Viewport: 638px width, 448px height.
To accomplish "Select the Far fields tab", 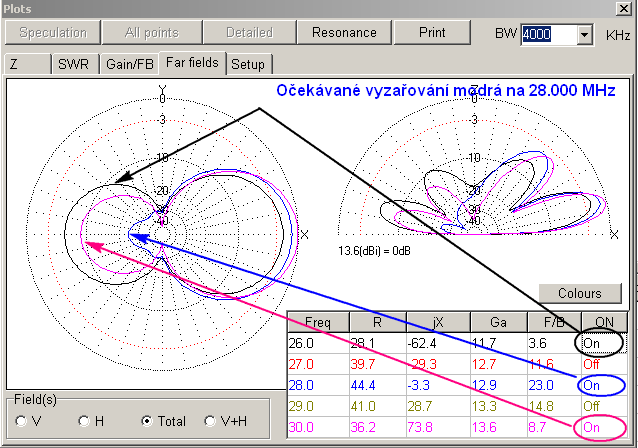I will [x=194, y=63].
